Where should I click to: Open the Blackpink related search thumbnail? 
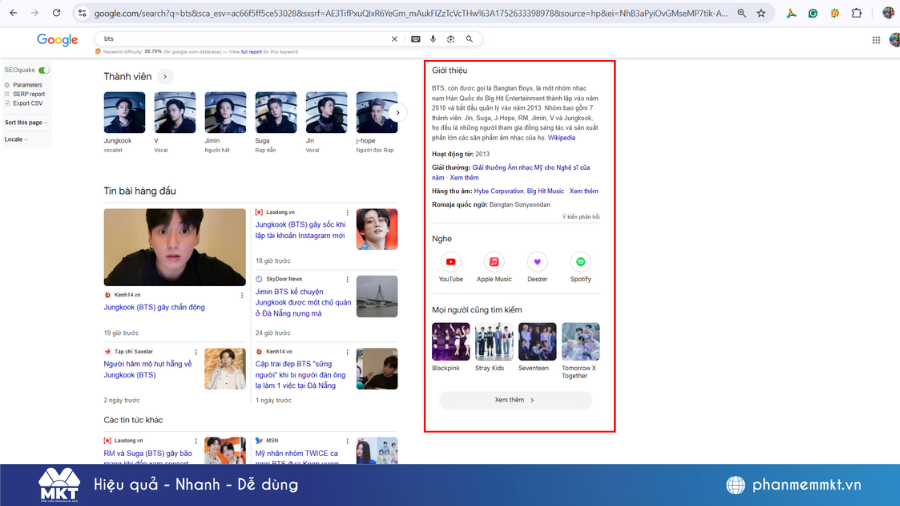[451, 341]
